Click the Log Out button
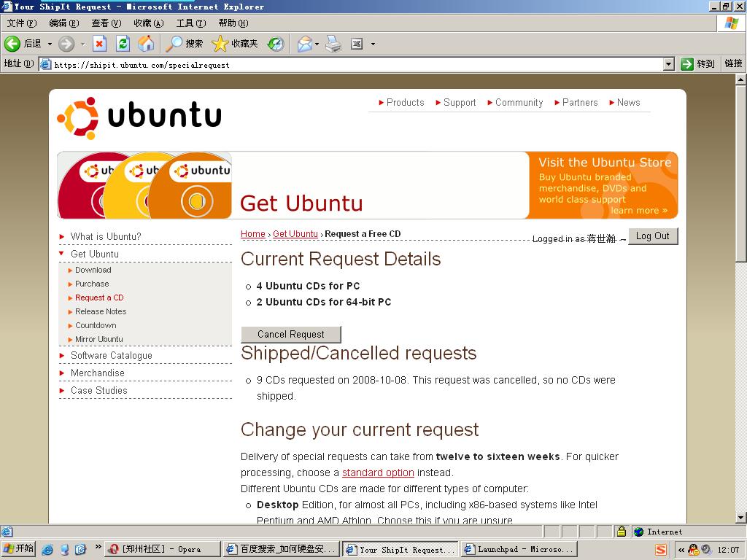 (x=653, y=236)
